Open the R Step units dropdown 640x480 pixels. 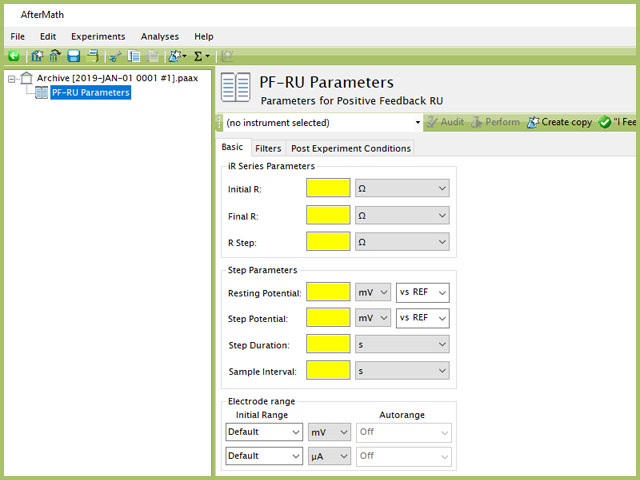(402, 242)
